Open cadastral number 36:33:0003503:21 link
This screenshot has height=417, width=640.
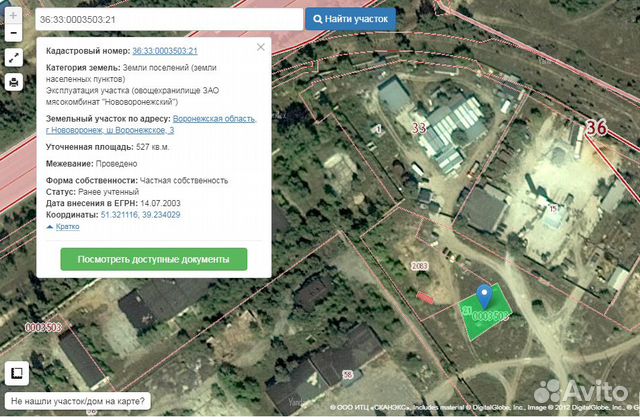[x=164, y=51]
